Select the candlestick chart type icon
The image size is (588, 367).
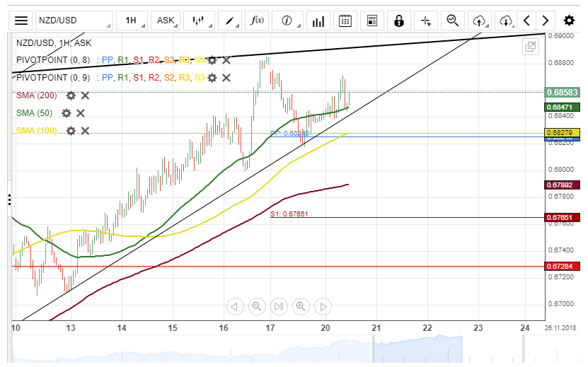click(199, 21)
